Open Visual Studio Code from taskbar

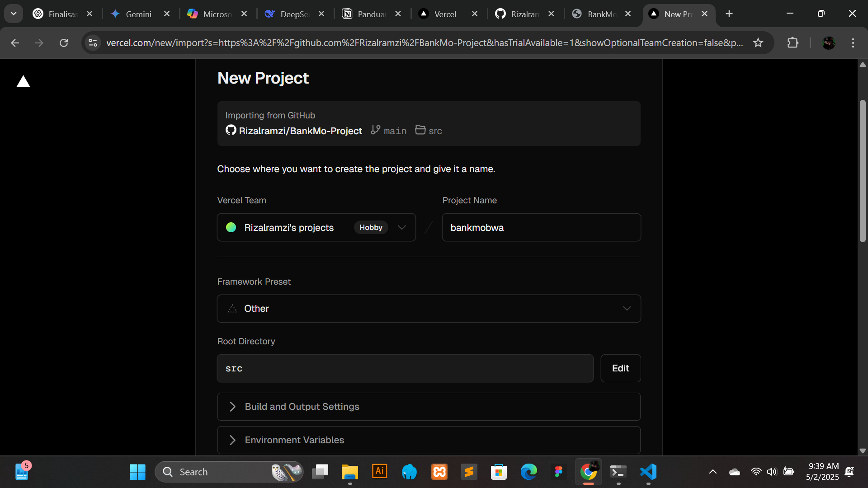648,472
